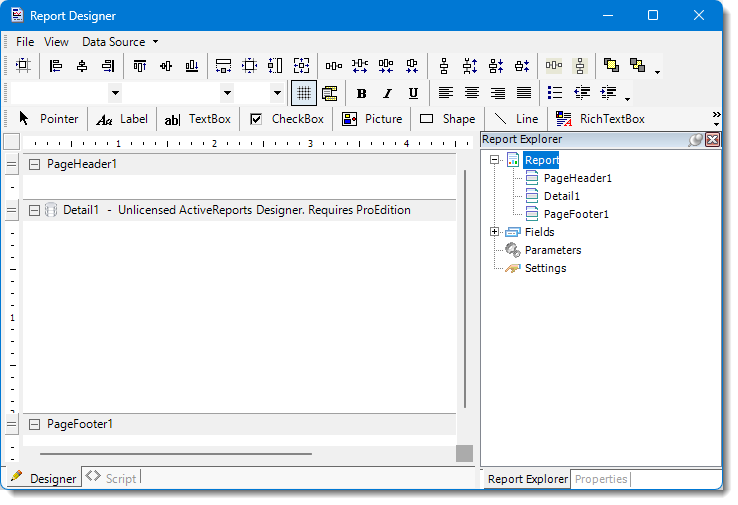The width and height of the screenshot is (738, 505).
Task: Collapse the Detail1 section
Action: pyautogui.click(x=34, y=210)
